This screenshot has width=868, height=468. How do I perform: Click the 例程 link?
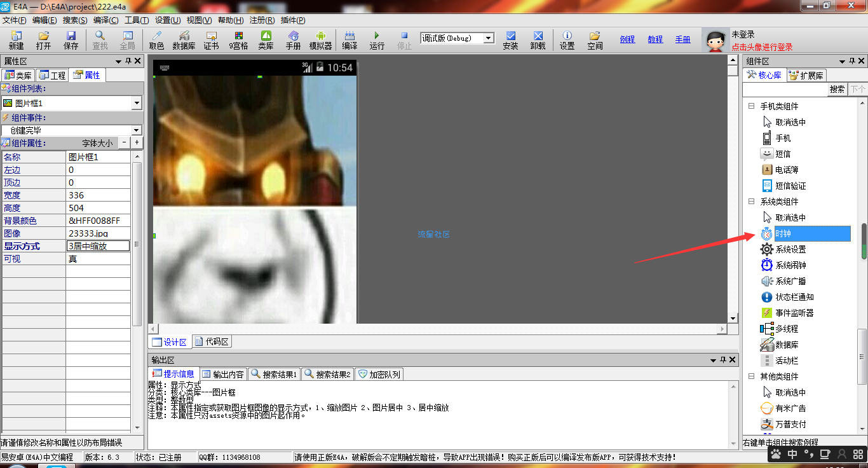[627, 39]
